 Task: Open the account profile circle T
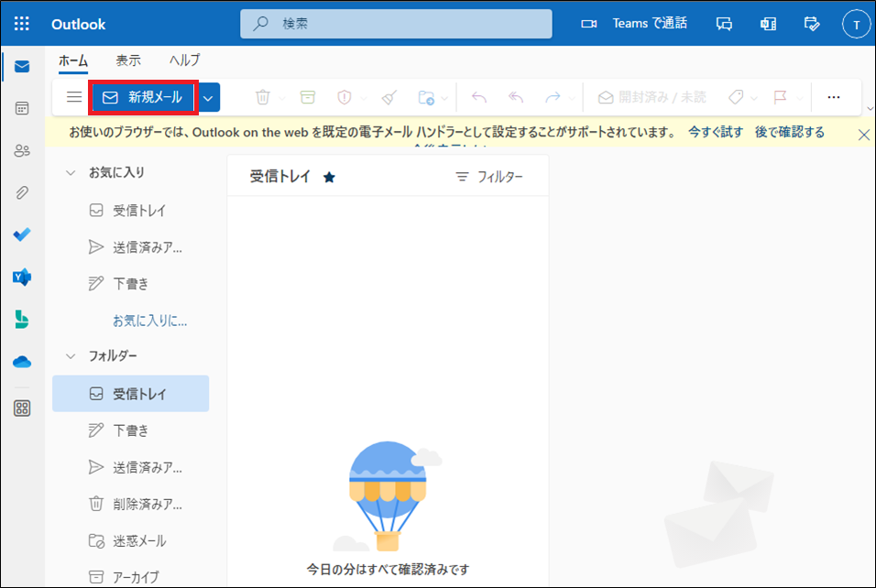coord(856,24)
